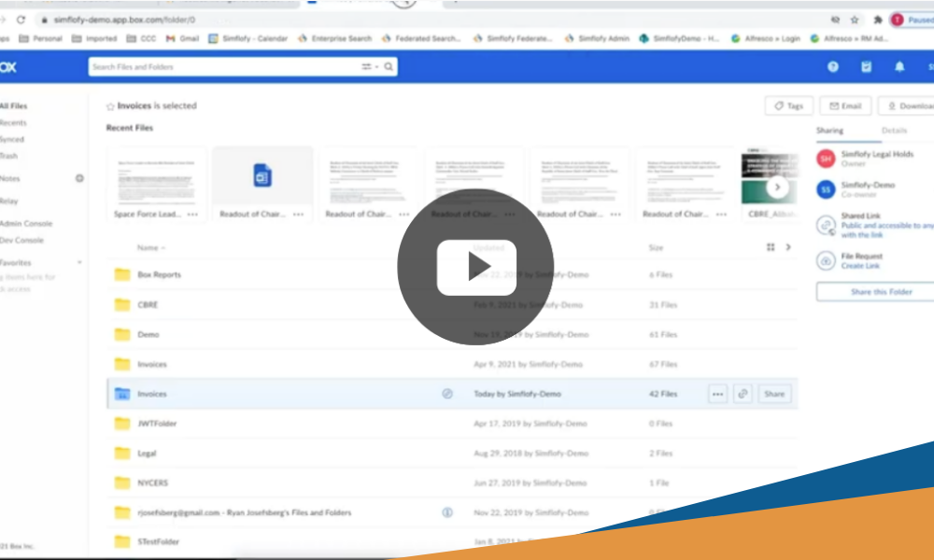Collapse the Favorites section arrow
The image size is (934, 560).
(x=79, y=262)
